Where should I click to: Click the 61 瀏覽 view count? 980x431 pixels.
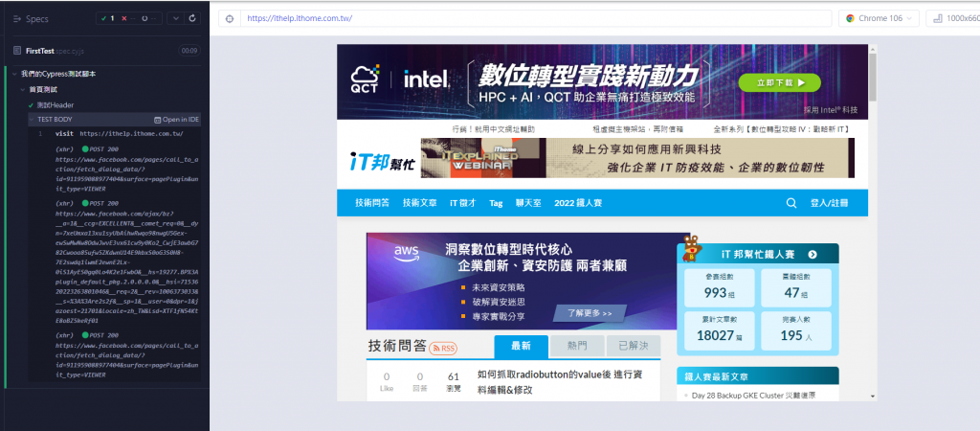(x=454, y=381)
